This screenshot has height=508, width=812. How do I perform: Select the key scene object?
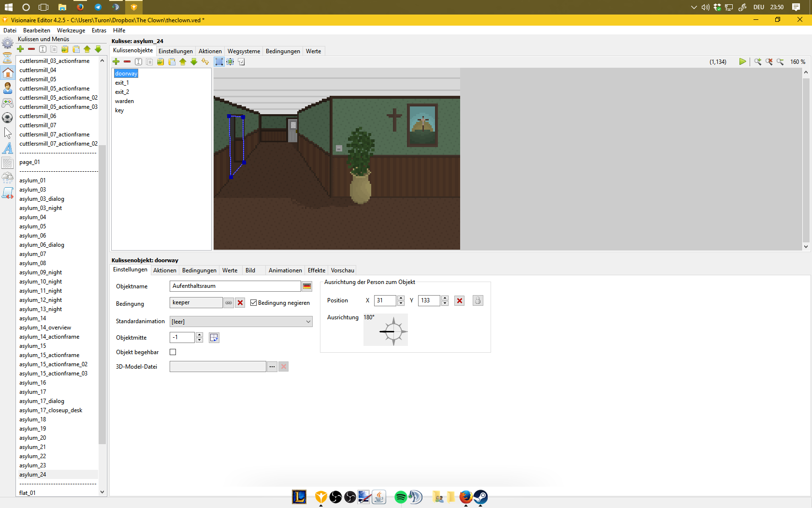tap(119, 110)
